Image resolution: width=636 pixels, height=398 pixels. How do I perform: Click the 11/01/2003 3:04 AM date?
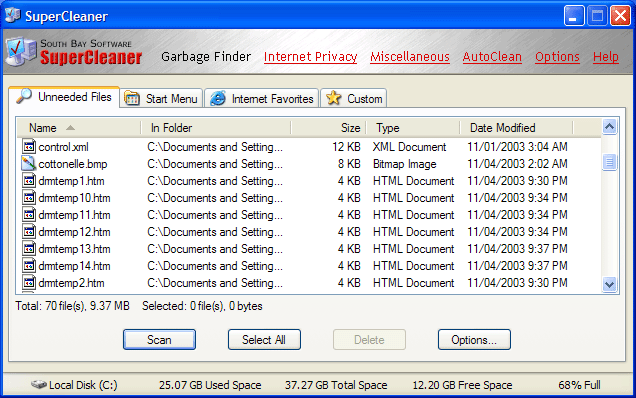coord(517,147)
